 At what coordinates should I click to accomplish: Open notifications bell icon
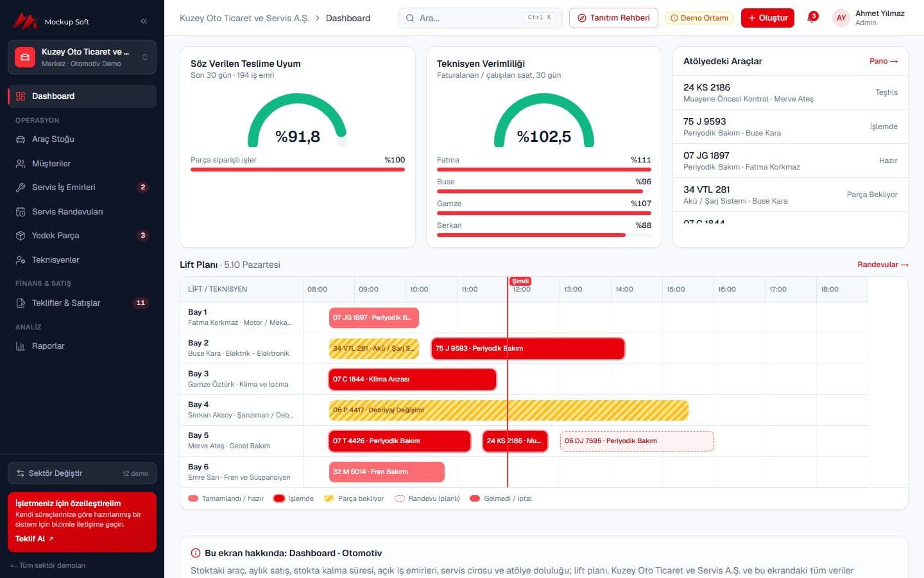pyautogui.click(x=811, y=18)
